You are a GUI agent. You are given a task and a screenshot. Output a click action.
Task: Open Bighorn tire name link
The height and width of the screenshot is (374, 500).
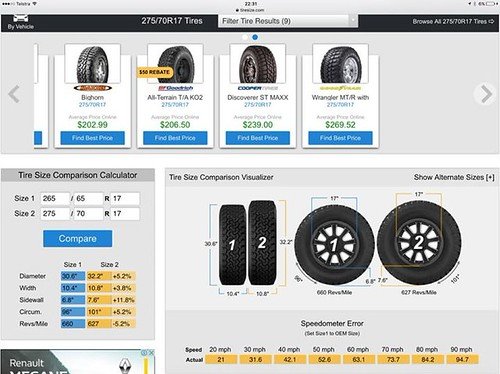[92, 97]
